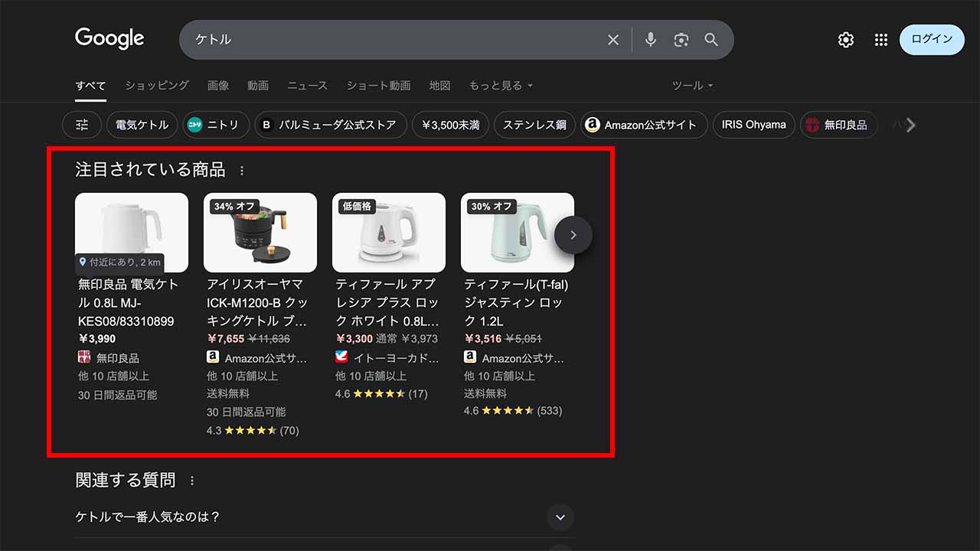Screen dimensions: 980x551
Task: Switch to the 画像 tab
Action: 218,86
